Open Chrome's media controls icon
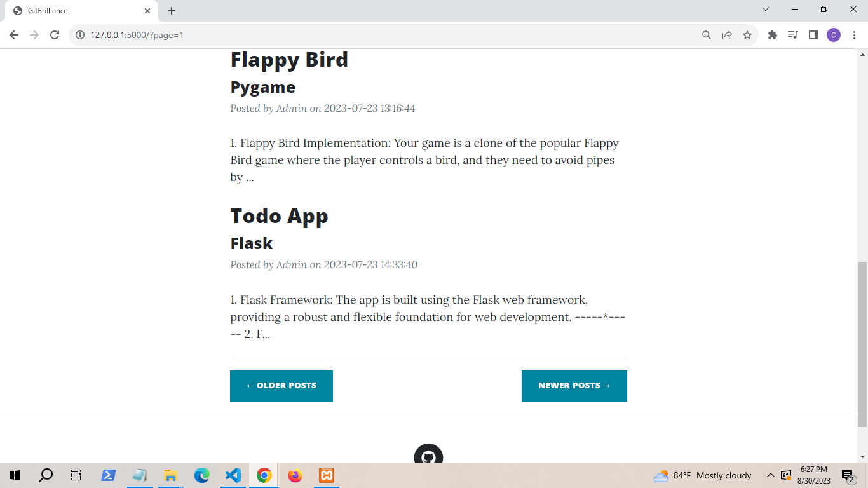The height and width of the screenshot is (488, 868). 792,35
